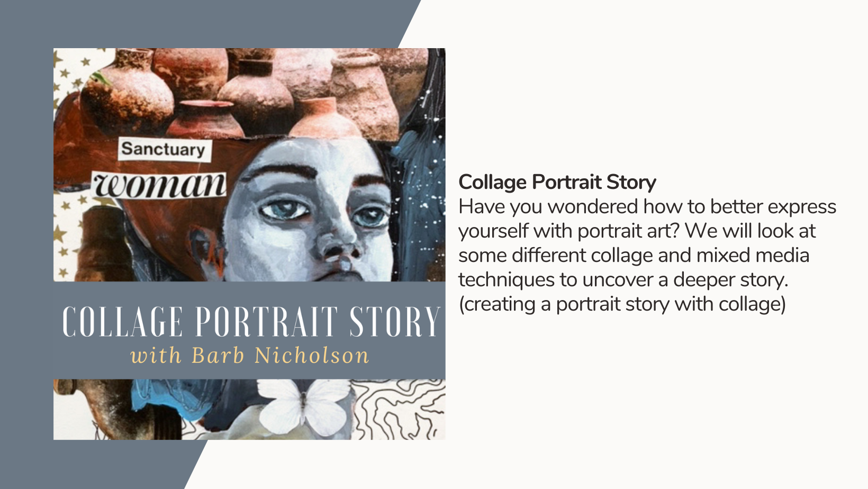The width and height of the screenshot is (868, 489).
Task: Select the 'woman' text clipping
Action: coord(159,185)
